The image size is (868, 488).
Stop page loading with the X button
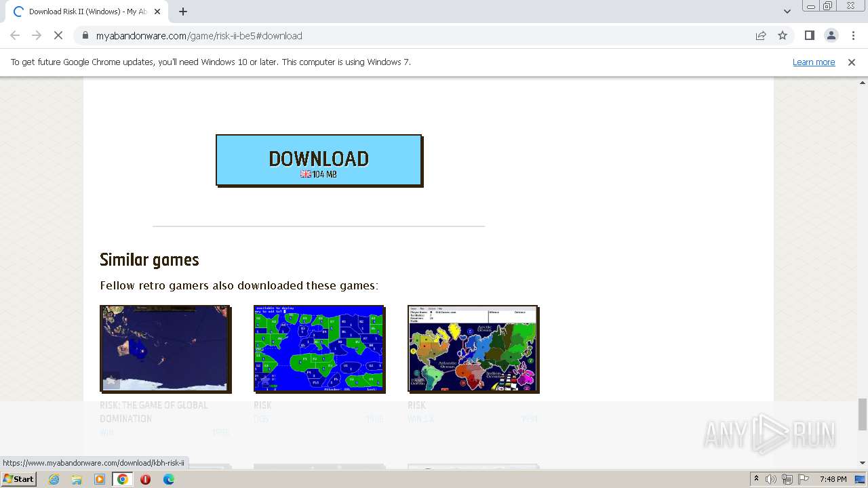coord(58,35)
